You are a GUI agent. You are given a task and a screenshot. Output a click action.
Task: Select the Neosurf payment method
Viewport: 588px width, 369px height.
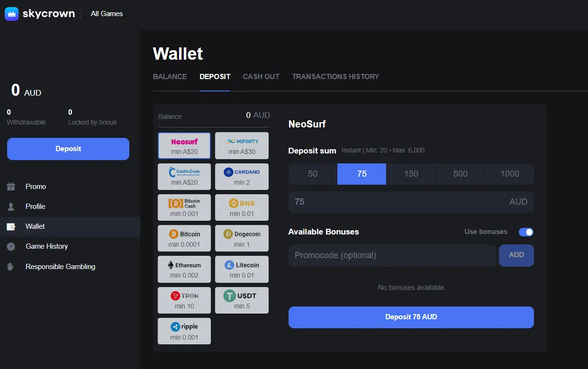click(x=184, y=146)
